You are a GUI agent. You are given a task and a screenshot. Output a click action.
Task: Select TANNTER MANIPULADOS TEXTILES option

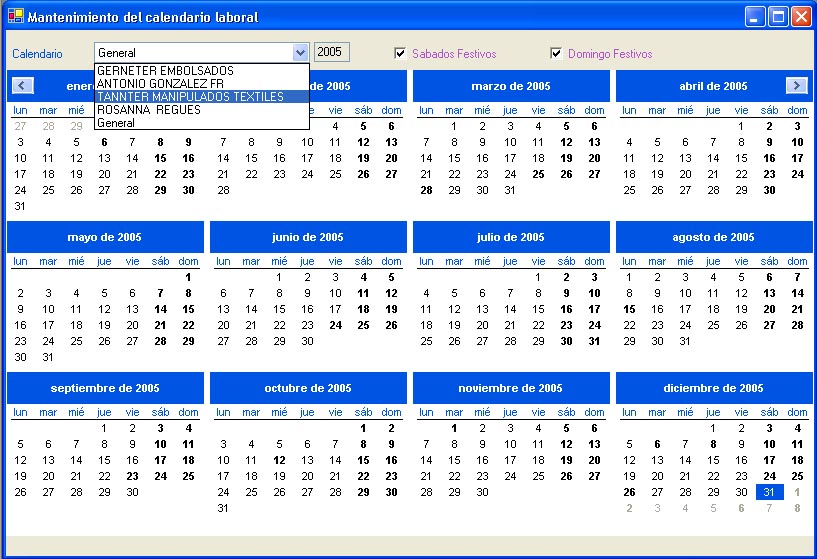[190, 97]
